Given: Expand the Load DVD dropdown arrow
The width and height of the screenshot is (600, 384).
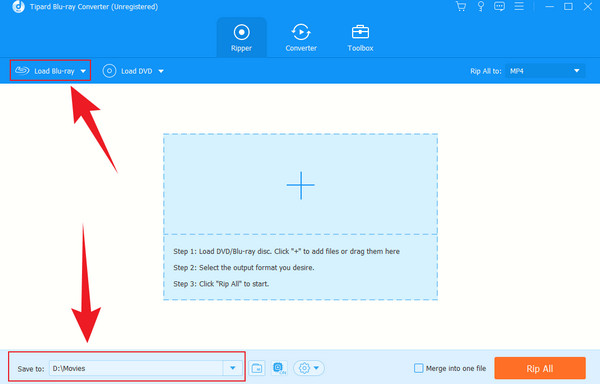Looking at the screenshot, I should pos(161,71).
